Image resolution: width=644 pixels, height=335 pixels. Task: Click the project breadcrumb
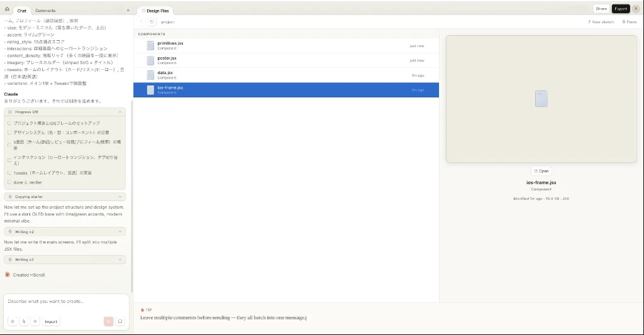pyautogui.click(x=167, y=22)
